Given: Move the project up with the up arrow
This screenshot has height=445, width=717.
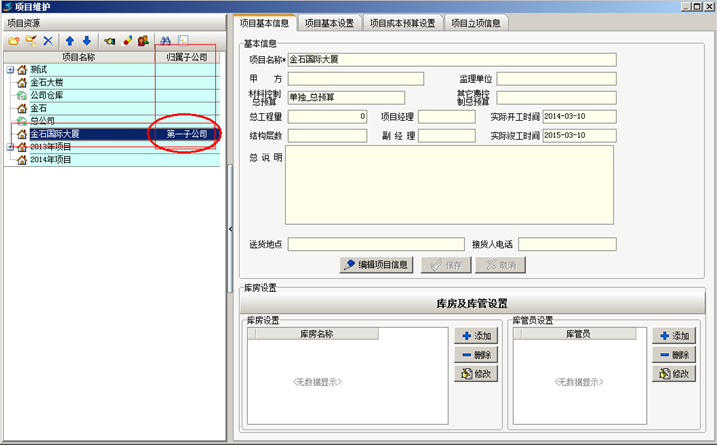Looking at the screenshot, I should click(70, 41).
